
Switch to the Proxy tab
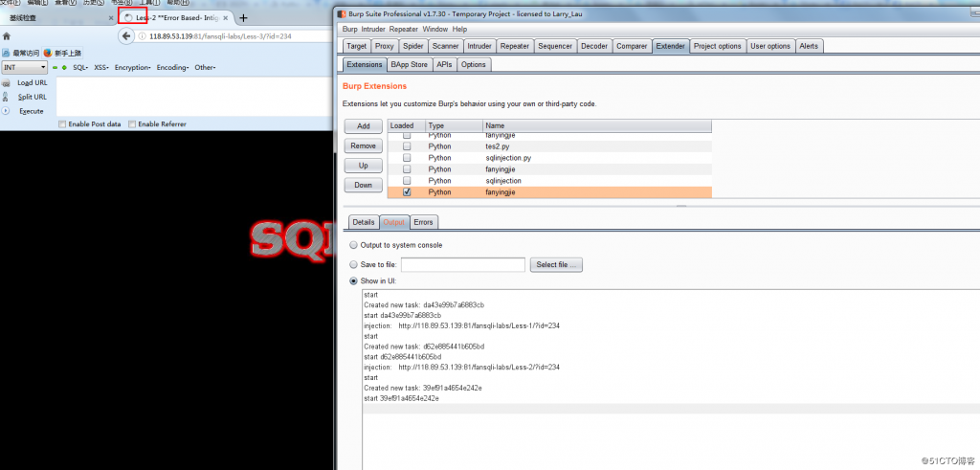pyautogui.click(x=385, y=46)
